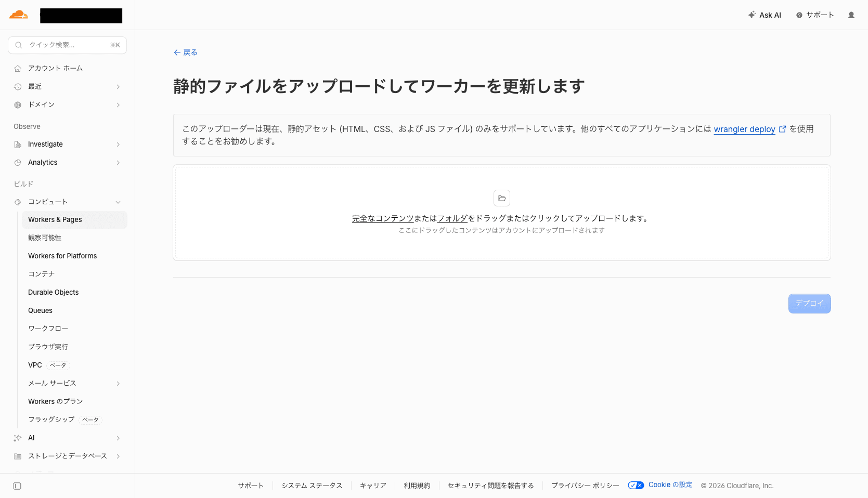868x498 pixels.
Task: Click the デプロイ button
Action: point(809,304)
